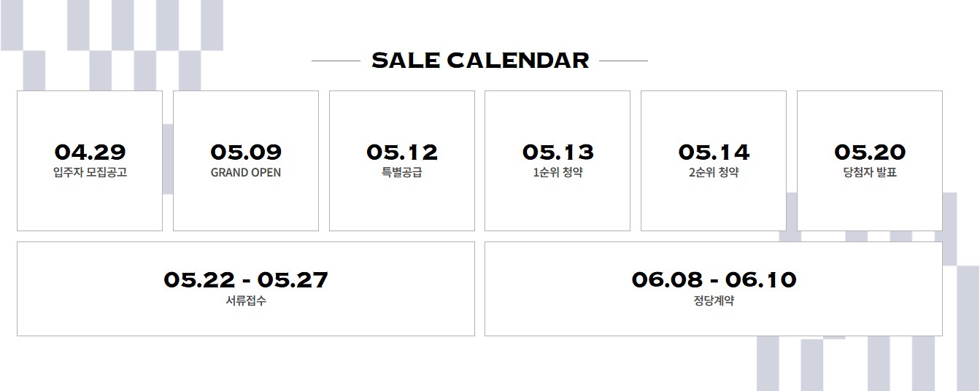Select the 05.12 특별공급 card

click(402, 160)
